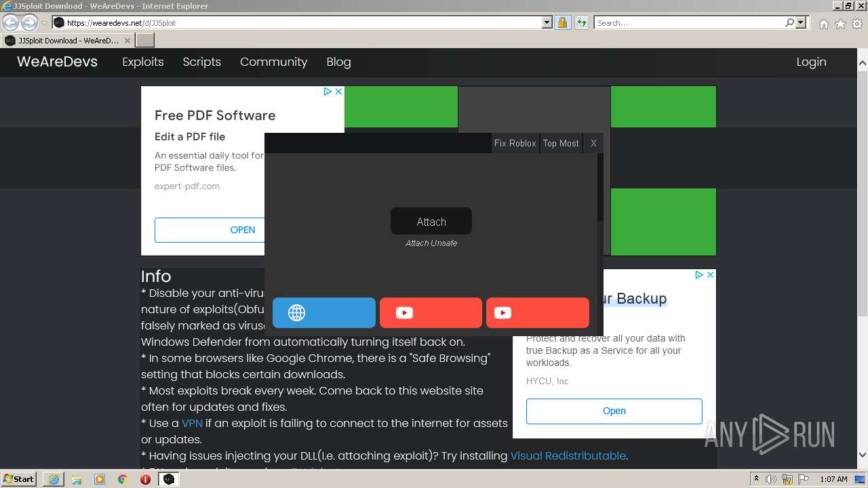Switch to the JJSploit taskbar item
The width and height of the screenshot is (868, 488).
coord(168,479)
